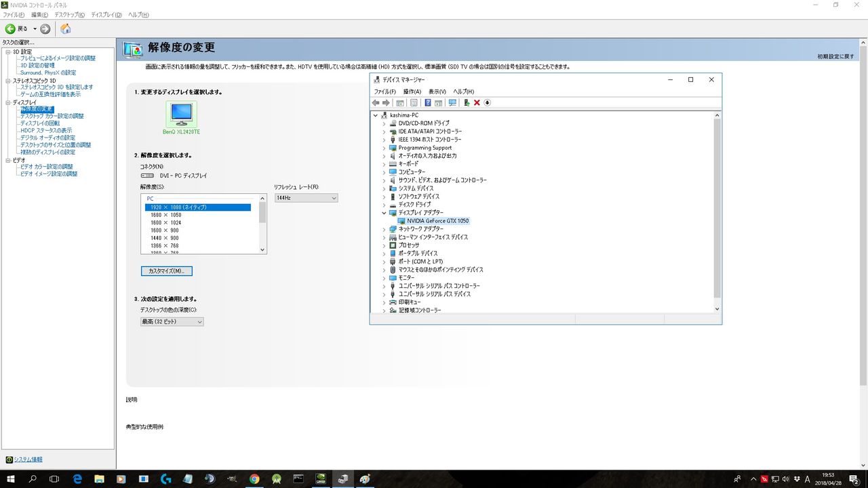Expand the DVD/CD-ROM ドライブ node

(384, 123)
